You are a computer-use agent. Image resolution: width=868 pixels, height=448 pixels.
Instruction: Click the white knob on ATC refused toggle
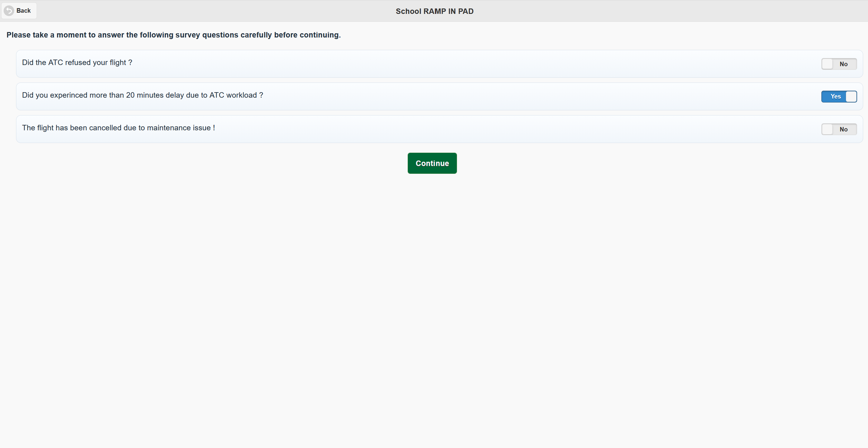click(827, 64)
